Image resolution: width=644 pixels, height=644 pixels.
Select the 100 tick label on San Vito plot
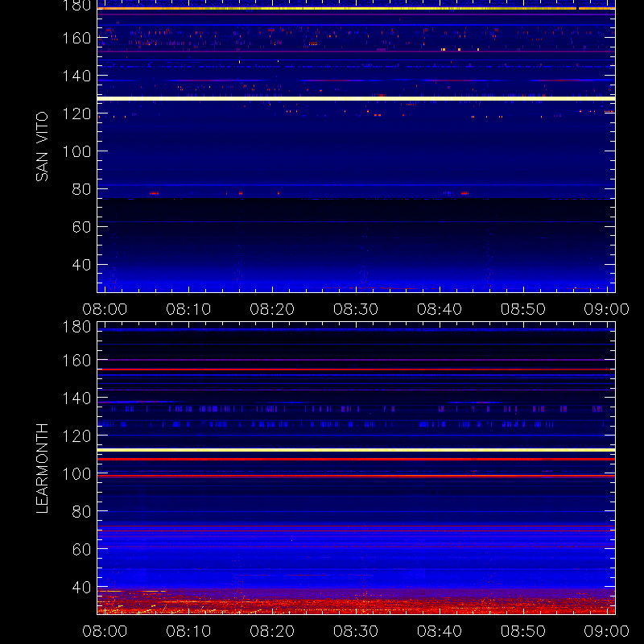pos(76,151)
